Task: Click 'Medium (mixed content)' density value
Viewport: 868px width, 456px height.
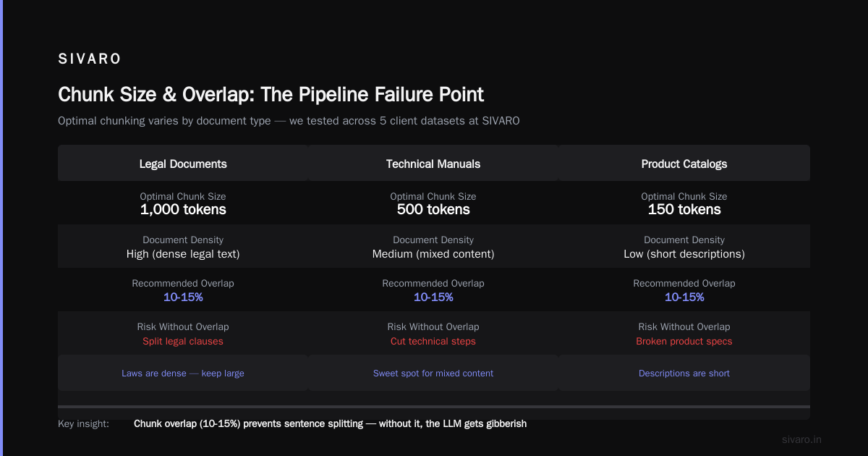Action: [433, 254]
